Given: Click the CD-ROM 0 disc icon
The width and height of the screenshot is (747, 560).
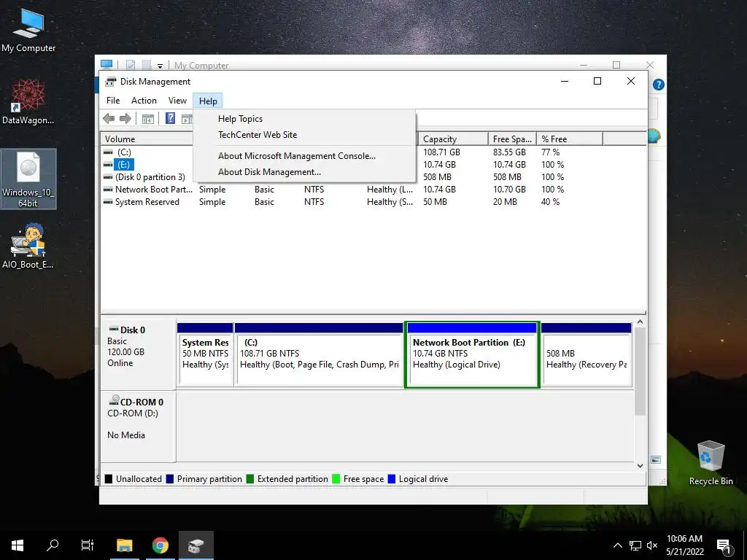Looking at the screenshot, I should click(114, 400).
